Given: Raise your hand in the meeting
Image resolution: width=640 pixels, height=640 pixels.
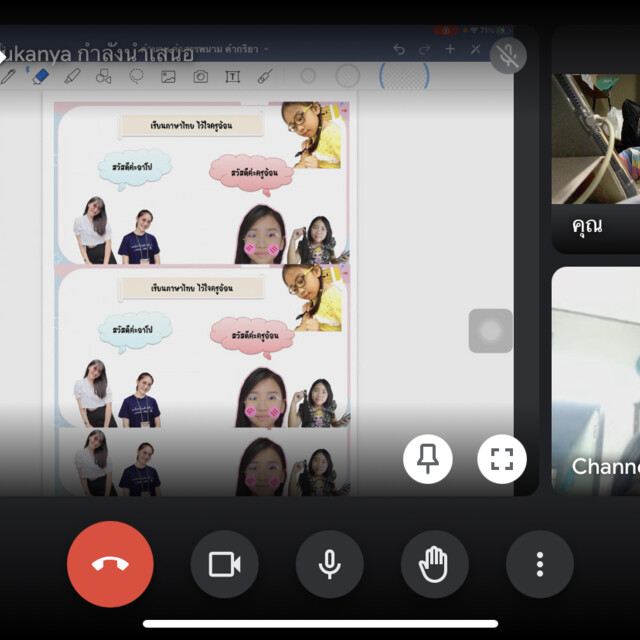Looking at the screenshot, I should 435,564.
